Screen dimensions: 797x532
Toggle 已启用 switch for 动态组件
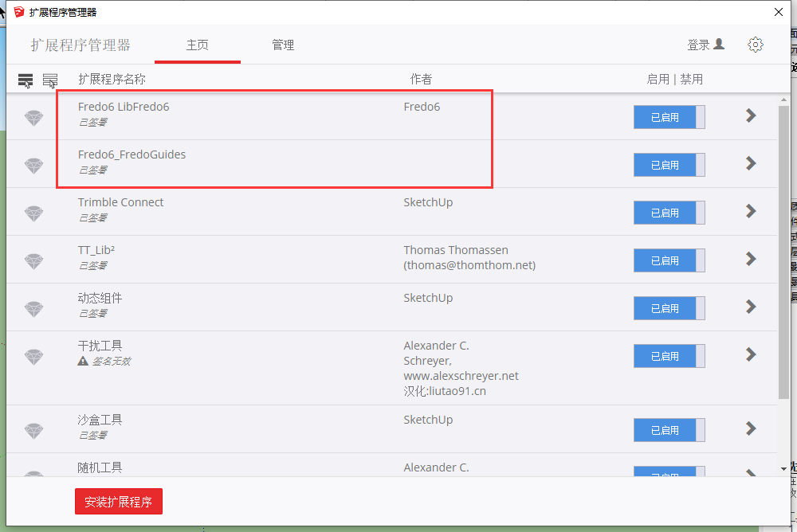tap(669, 308)
